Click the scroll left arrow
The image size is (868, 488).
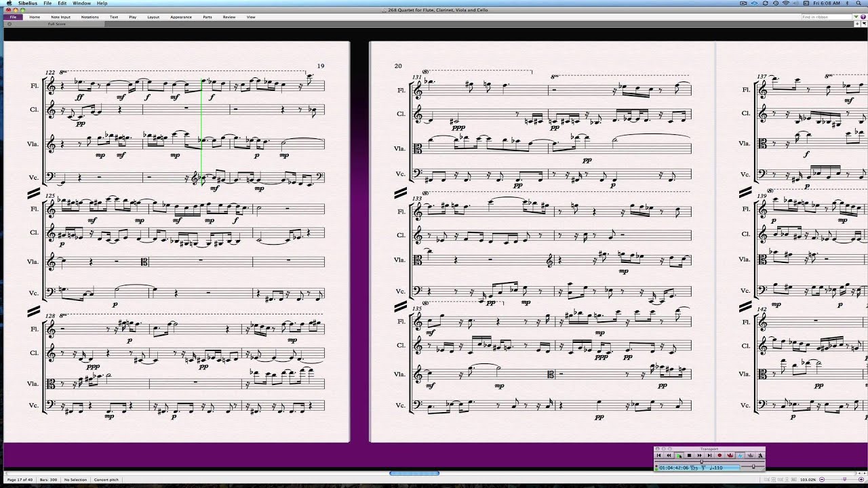pos(859,473)
